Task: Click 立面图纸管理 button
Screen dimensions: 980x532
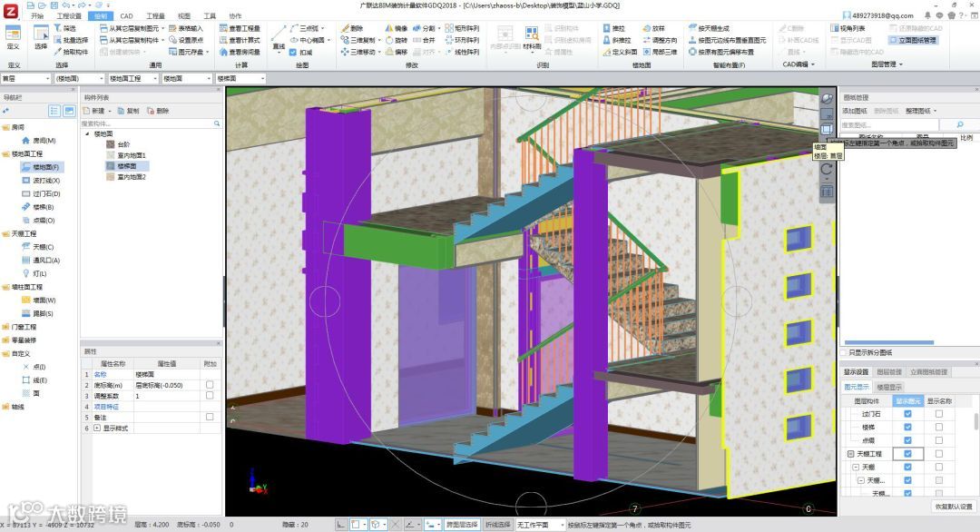Action: coord(913,40)
